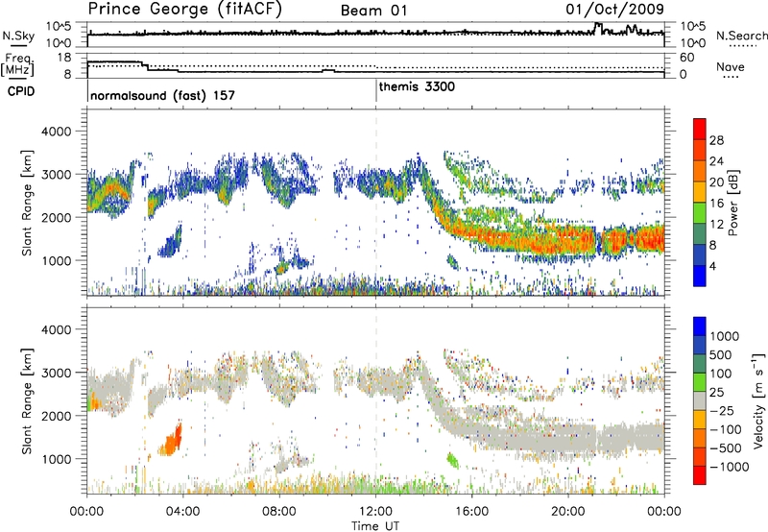Click the red bottom of Velocity color bar
Viewport: 768px width, 532px height.
click(x=700, y=475)
